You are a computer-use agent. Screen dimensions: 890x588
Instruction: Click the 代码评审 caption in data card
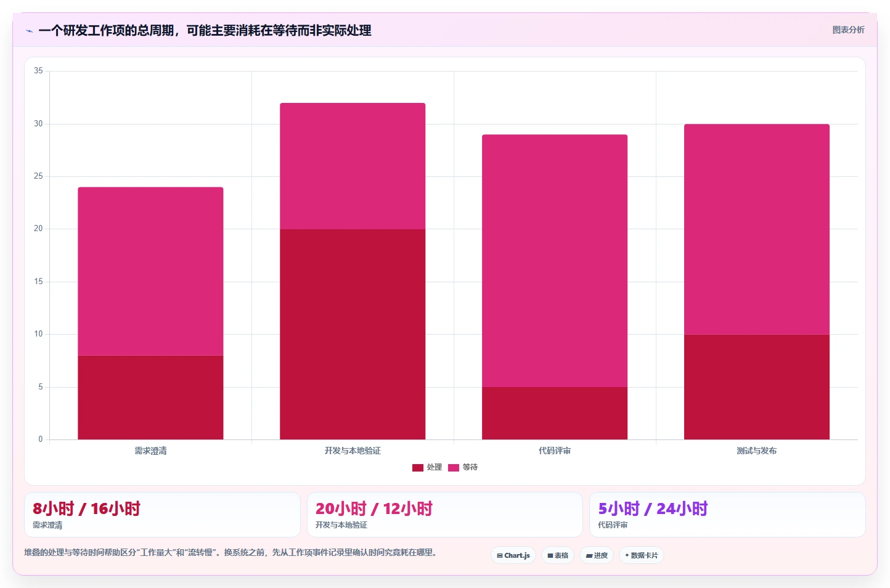point(613,525)
